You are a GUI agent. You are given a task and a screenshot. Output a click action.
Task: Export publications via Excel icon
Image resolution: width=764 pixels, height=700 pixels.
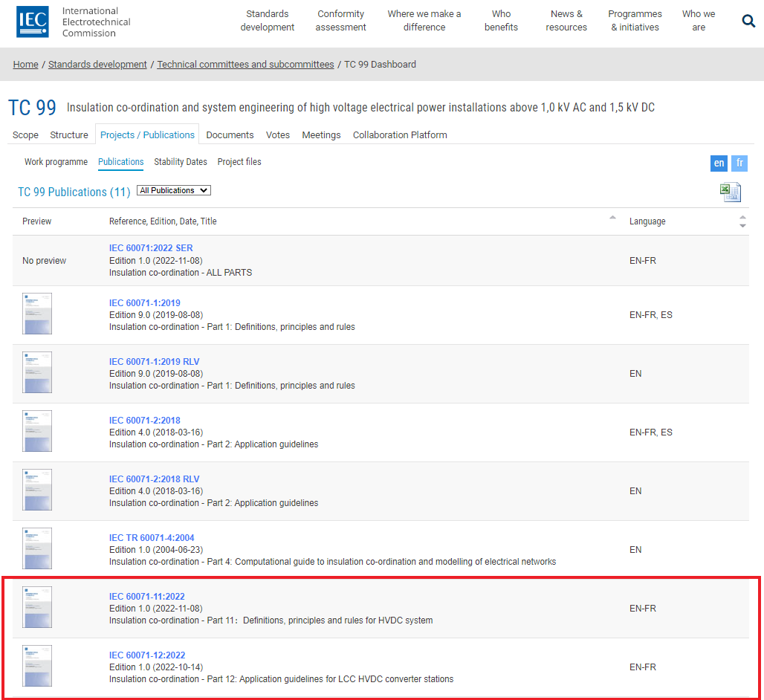click(730, 192)
